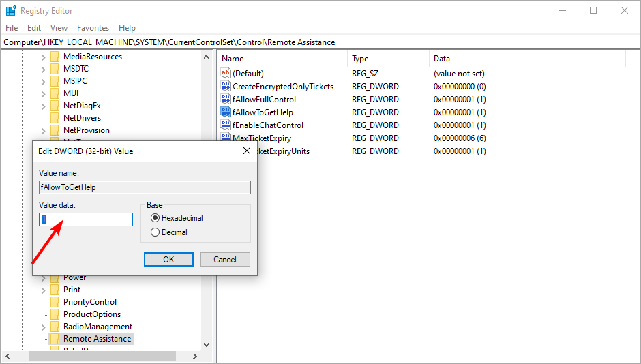The width and height of the screenshot is (641, 364).
Task: Click the NetDiagFx folder icon
Action: 55,106
